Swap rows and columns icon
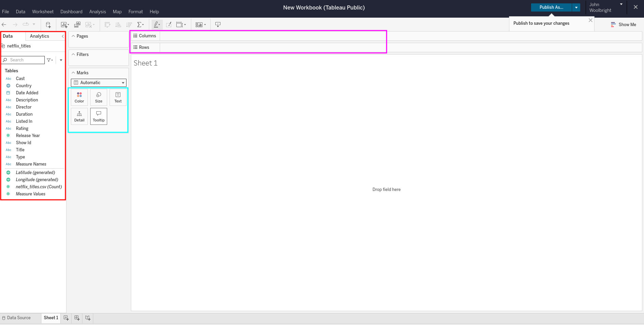Viewport: 644px width, 325px height. point(108,24)
